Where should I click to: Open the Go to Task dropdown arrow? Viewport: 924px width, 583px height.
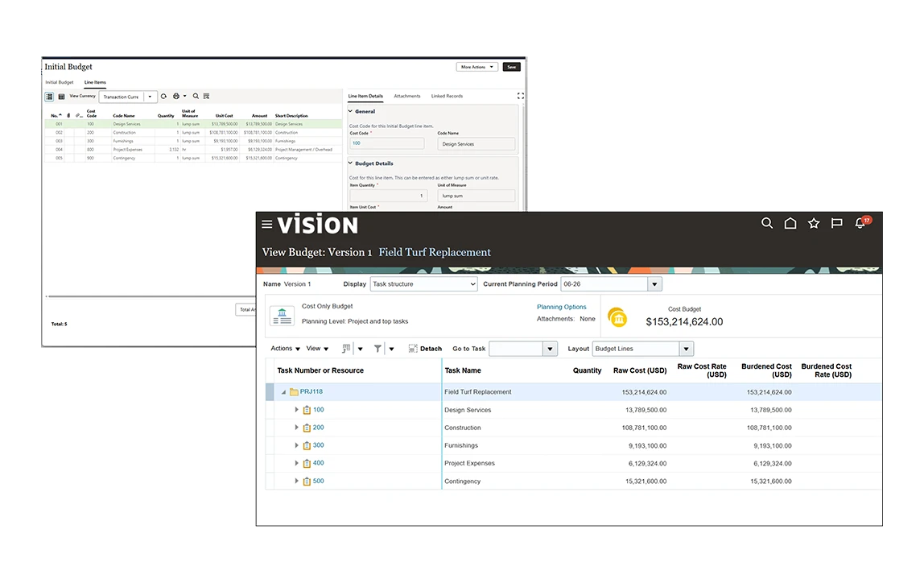click(x=550, y=349)
